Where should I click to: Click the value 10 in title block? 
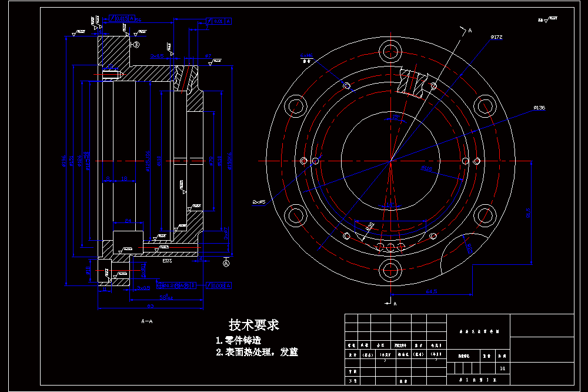click(503, 368)
